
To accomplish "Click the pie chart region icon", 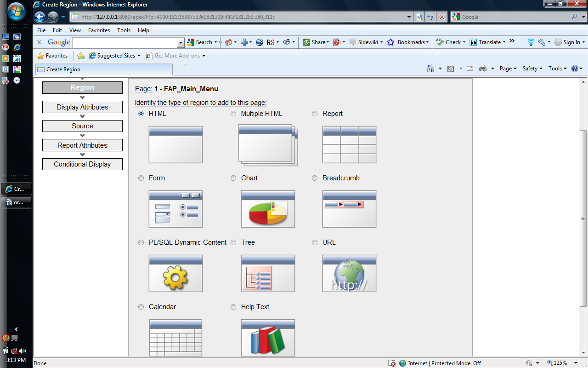I will [x=268, y=209].
